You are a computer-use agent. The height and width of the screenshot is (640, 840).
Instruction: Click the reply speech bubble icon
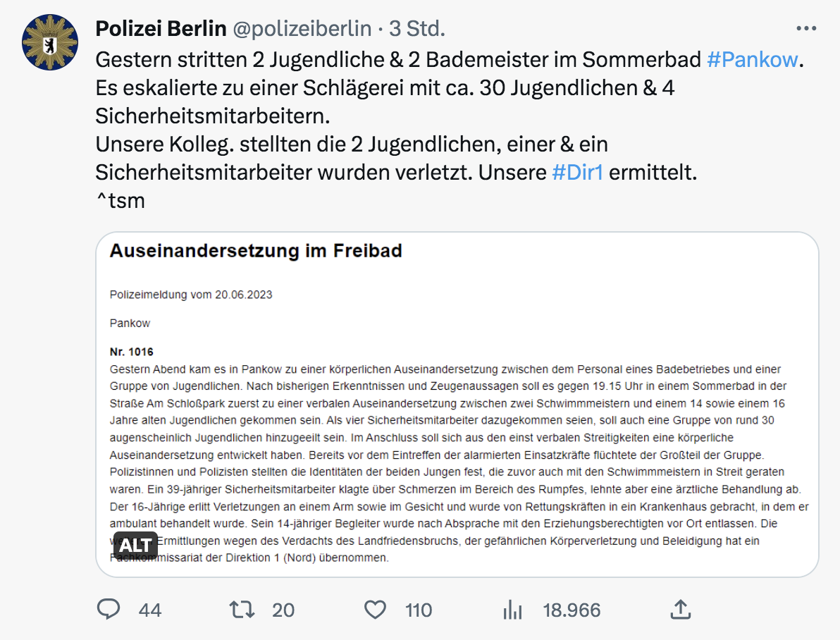[109, 609]
